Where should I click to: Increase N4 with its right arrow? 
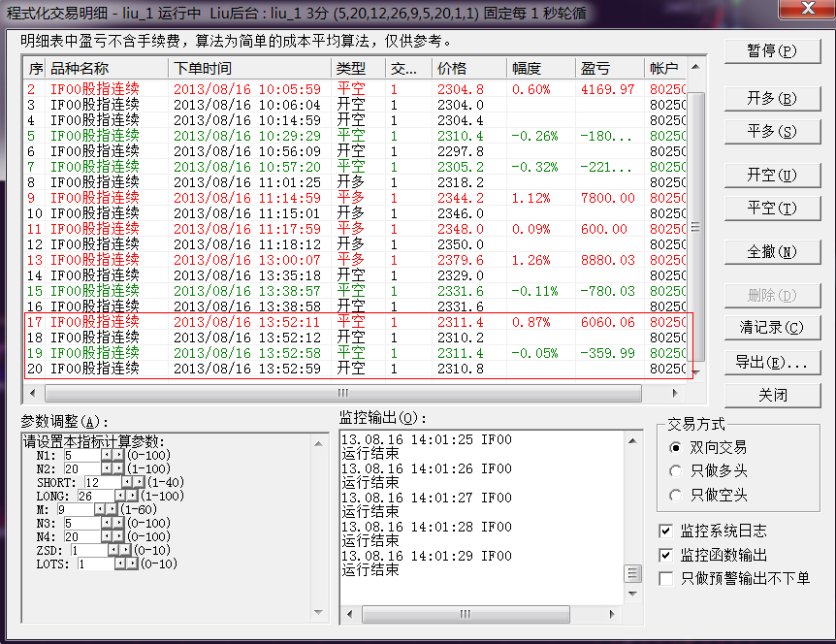point(118,537)
